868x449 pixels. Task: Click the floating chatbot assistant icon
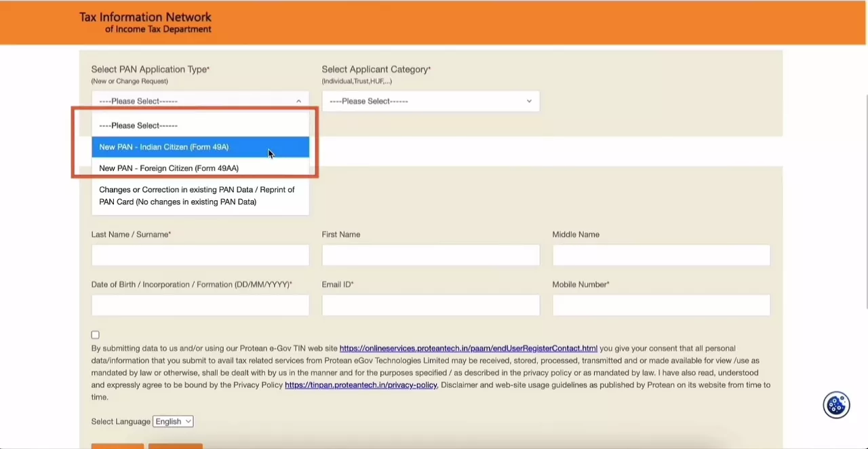(x=836, y=405)
